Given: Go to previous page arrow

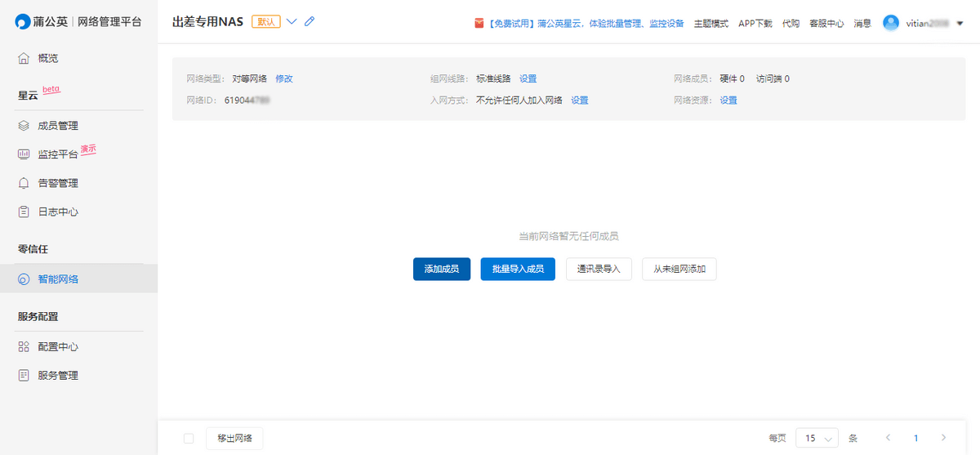Looking at the screenshot, I should coord(889,438).
